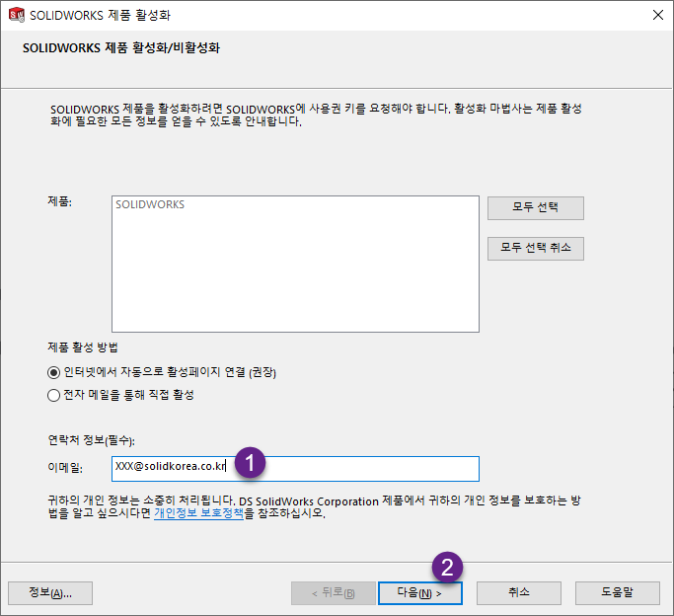The image size is (674, 616).
Task: Open the 개인정보 보호정책 link
Action: (199, 512)
